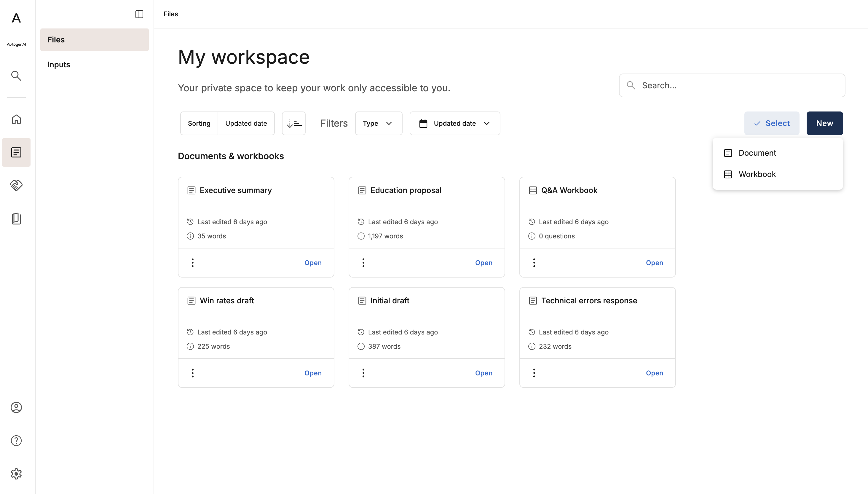This screenshot has width=868, height=494.
Task: Open the Executive summary document
Action: click(313, 263)
